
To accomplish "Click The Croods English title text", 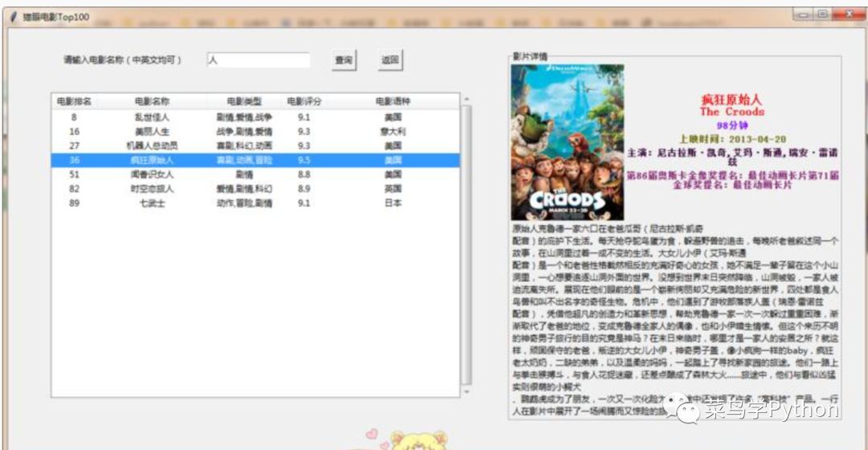I will pyautogui.click(x=731, y=112).
